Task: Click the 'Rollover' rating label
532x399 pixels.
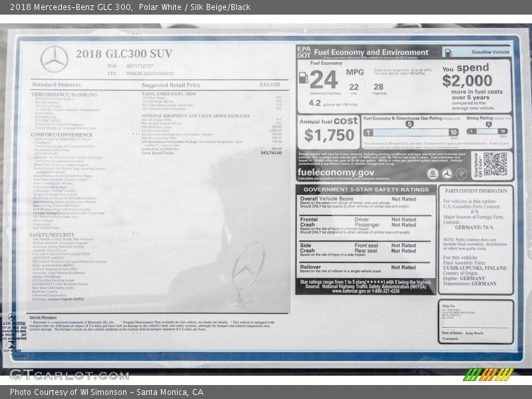Action: (x=311, y=267)
